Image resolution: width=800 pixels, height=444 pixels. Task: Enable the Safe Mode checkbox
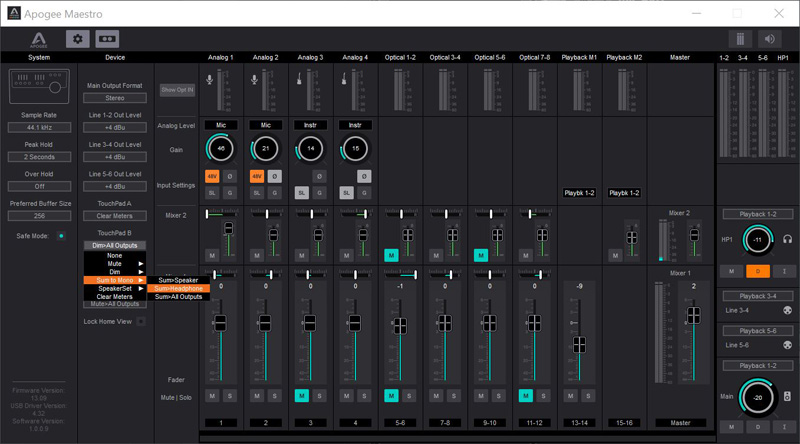pos(61,236)
